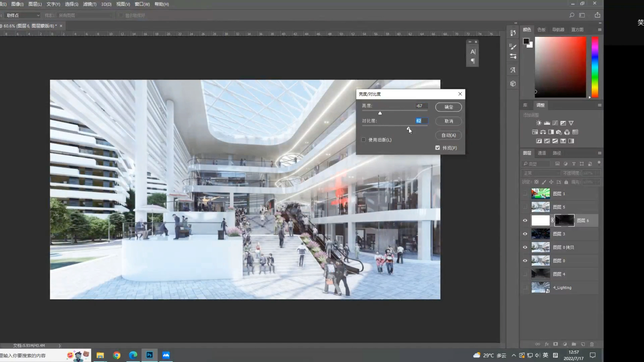This screenshot has height=362, width=644.
Task: Open the 类型 layer filter dropdown
Action: click(536, 164)
